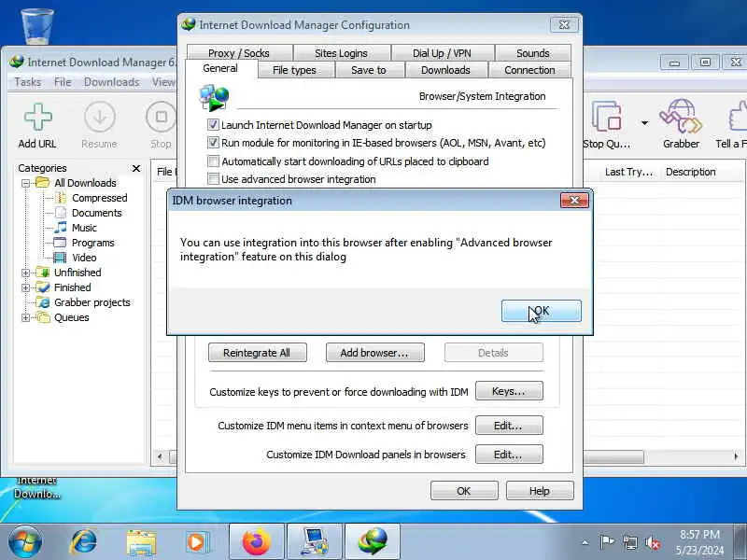This screenshot has height=560, width=747.
Task: Switch to Firefox on the taskbar
Action: (x=256, y=542)
